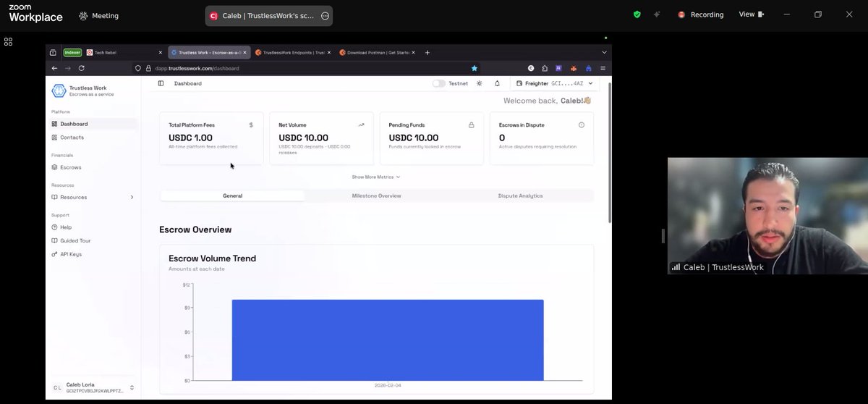Go back with the browser back arrow
The height and width of the screenshot is (404, 868).
pos(54,68)
